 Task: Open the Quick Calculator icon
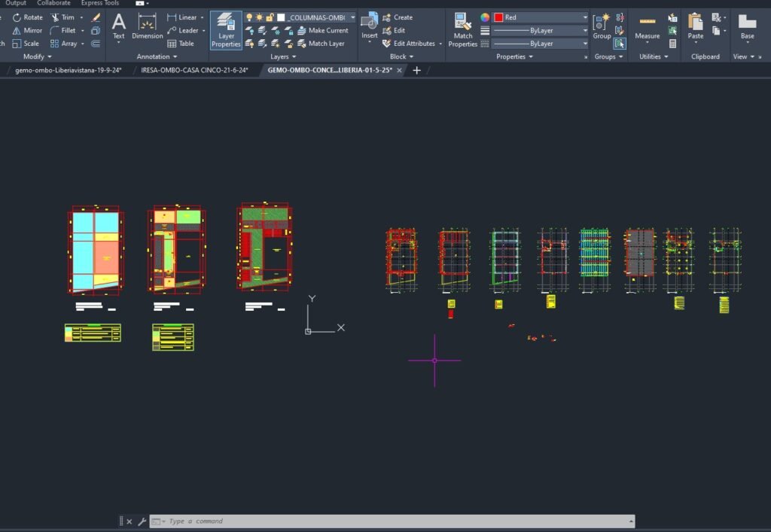click(672, 44)
